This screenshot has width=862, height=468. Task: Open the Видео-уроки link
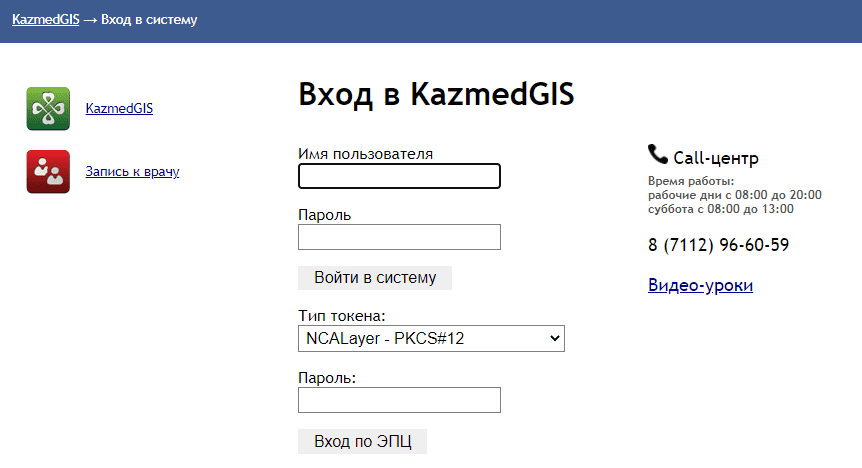(x=700, y=286)
